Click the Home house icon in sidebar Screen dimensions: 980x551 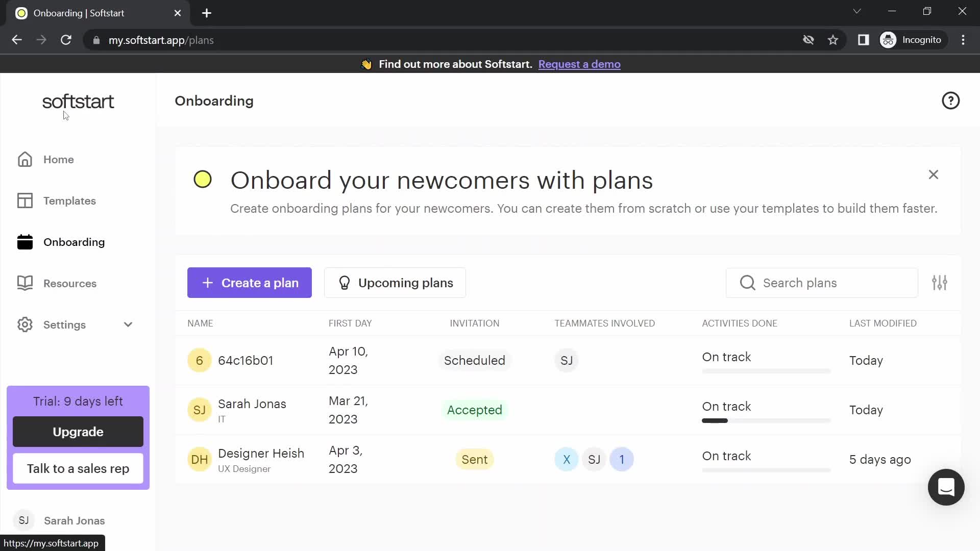24,160
